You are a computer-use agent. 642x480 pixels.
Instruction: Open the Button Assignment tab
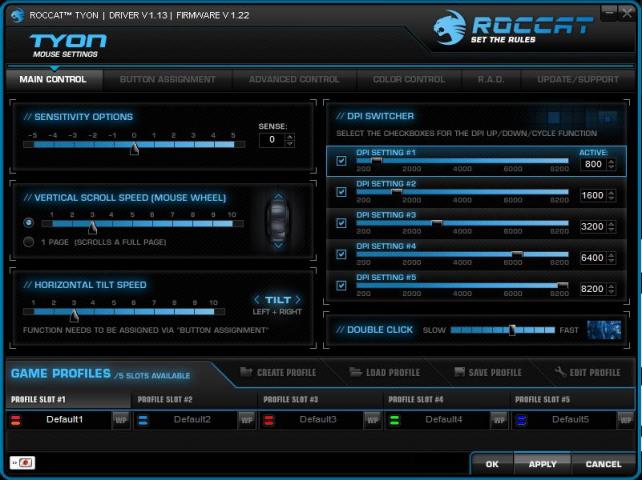pos(167,79)
